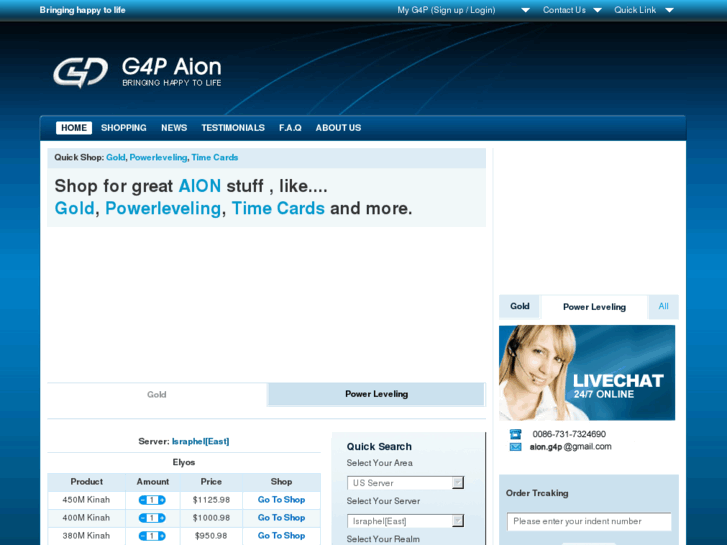Click the 450M Kinah product cell
The width and height of the screenshot is (727, 545).
click(x=86, y=500)
